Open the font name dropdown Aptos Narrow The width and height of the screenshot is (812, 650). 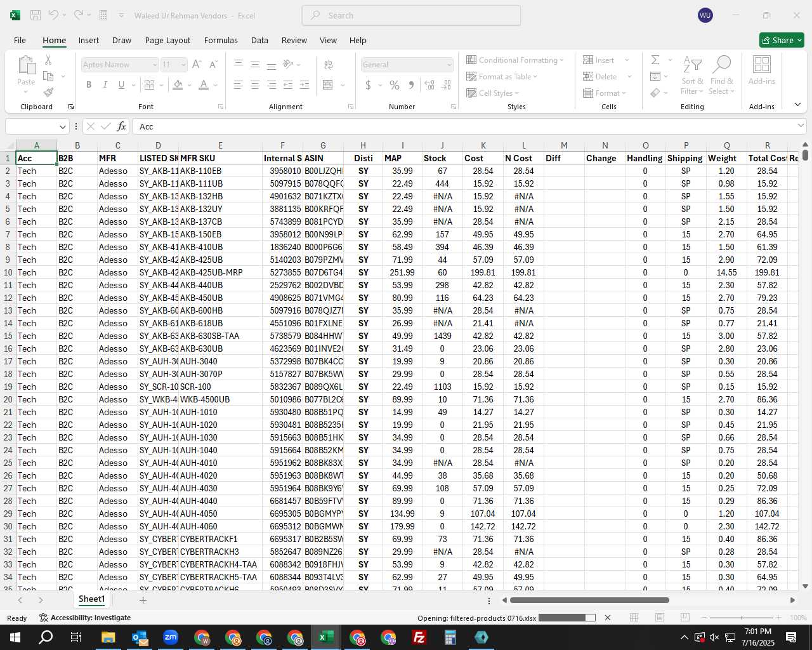(154, 65)
